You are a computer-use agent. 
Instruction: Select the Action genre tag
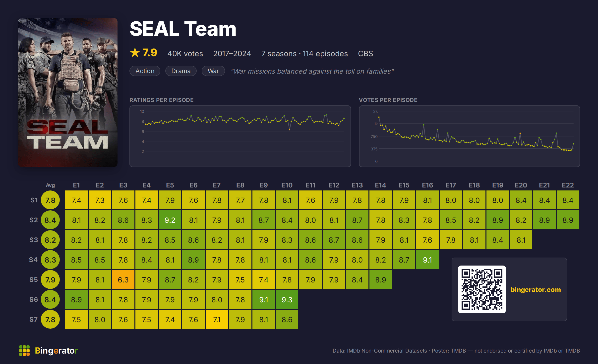pos(145,71)
